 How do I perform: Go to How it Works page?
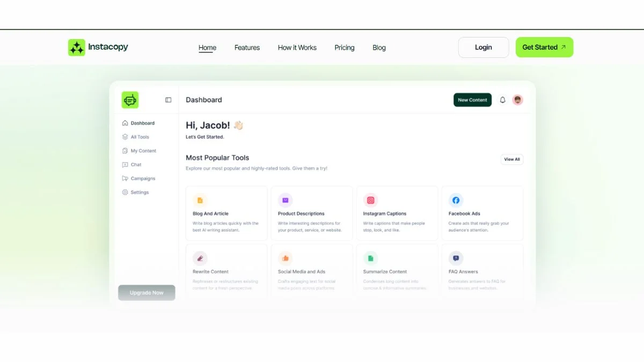pyautogui.click(x=297, y=48)
